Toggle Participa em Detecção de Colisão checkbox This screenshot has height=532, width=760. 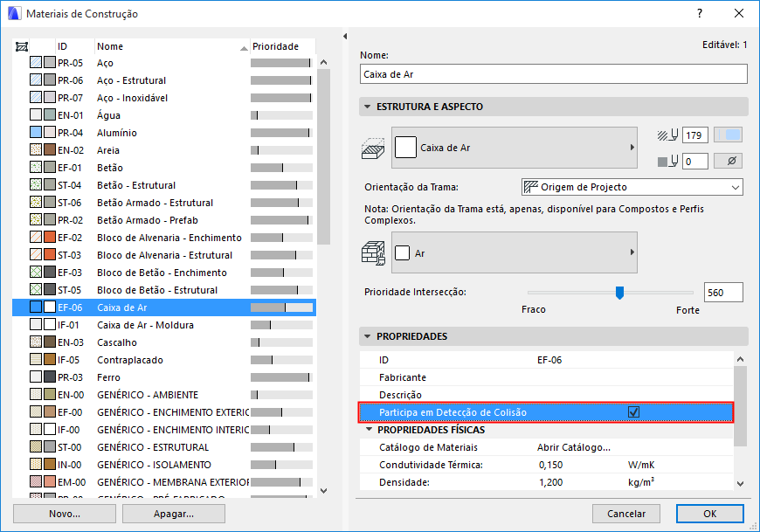(x=633, y=411)
